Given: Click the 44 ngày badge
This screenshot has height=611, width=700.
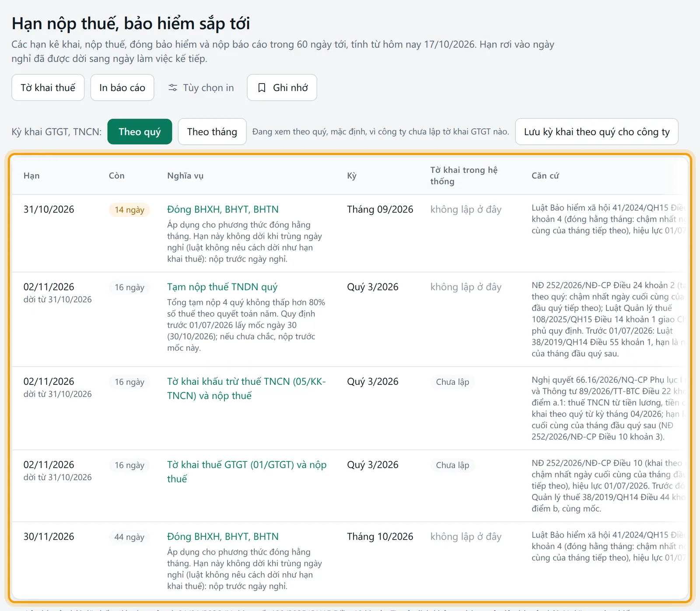Looking at the screenshot, I should [129, 537].
